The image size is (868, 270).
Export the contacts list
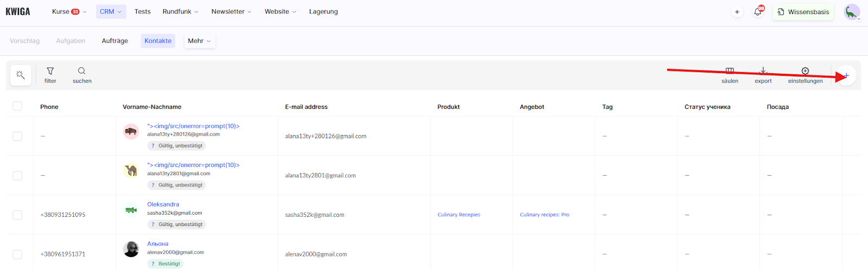pyautogui.click(x=763, y=75)
